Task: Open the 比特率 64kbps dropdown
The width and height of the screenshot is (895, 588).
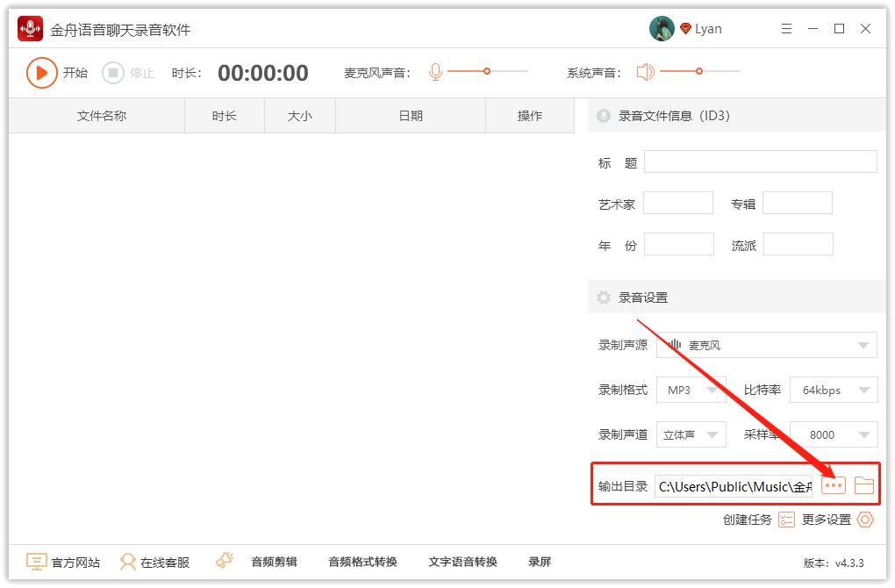Action: click(x=833, y=391)
